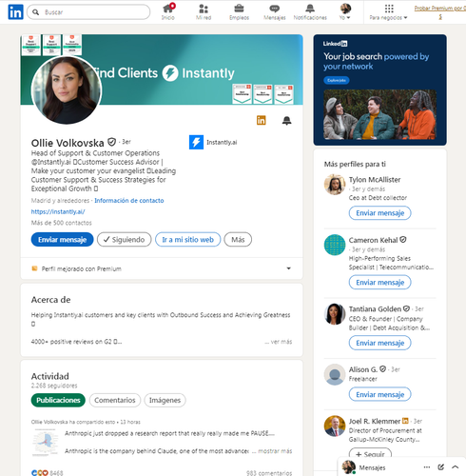Open Empleos briefcase icon
Screen dimensions: 466x476
pyautogui.click(x=239, y=11)
